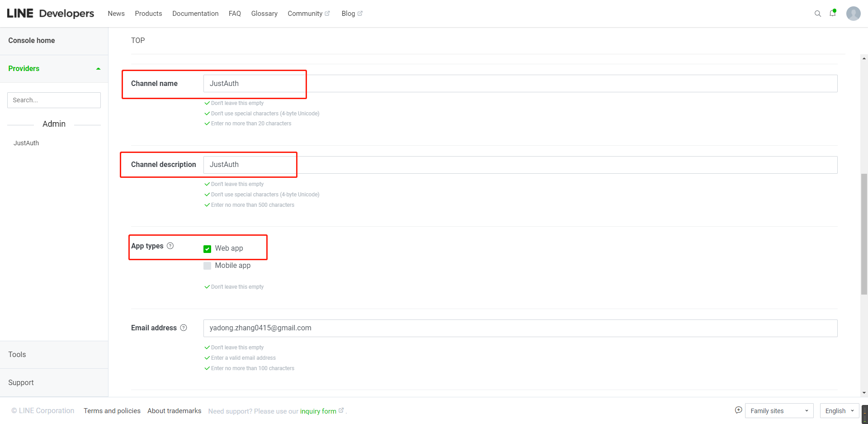Uncheck the Web app checkbox
Viewport: 868px width, 424px height.
(207, 249)
